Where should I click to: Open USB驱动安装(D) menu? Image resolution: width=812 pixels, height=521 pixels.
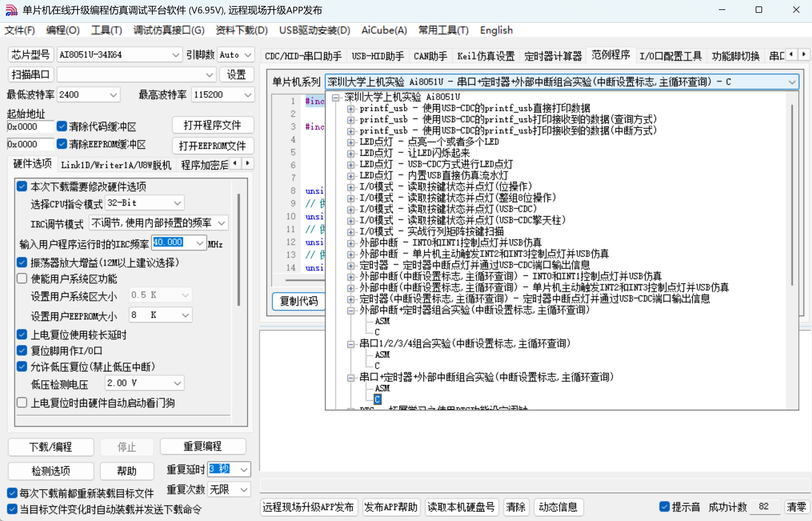[x=315, y=30]
